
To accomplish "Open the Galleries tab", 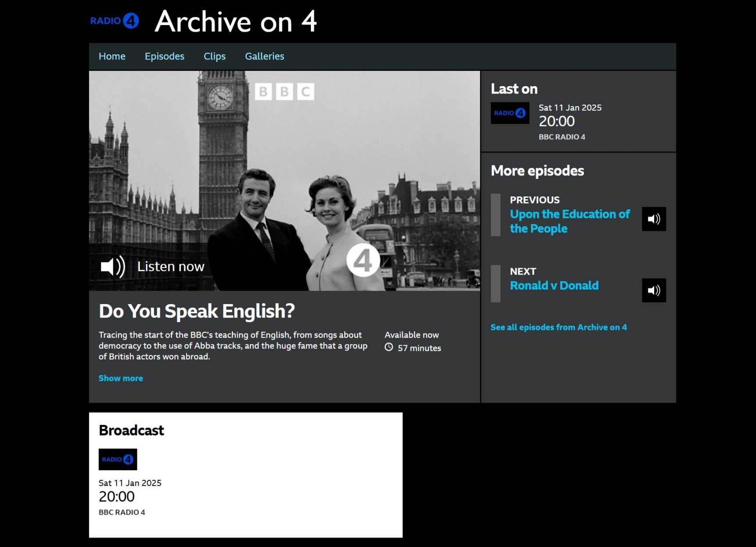I will (265, 56).
